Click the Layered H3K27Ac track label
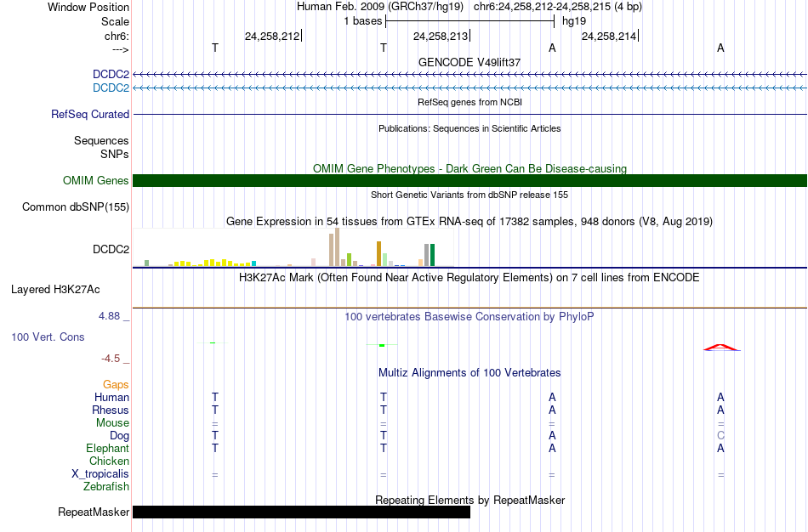Viewport: 808px width, 532px height. [55, 290]
